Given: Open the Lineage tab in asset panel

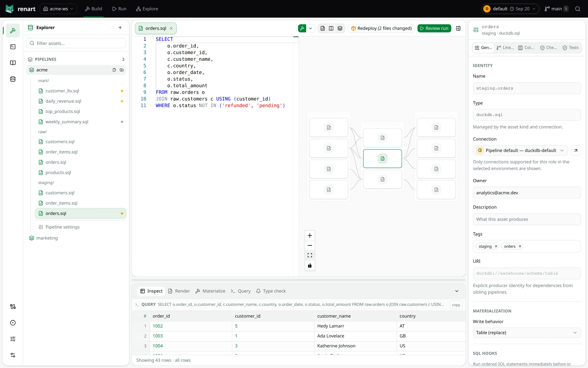Looking at the screenshot, I should [x=505, y=48].
